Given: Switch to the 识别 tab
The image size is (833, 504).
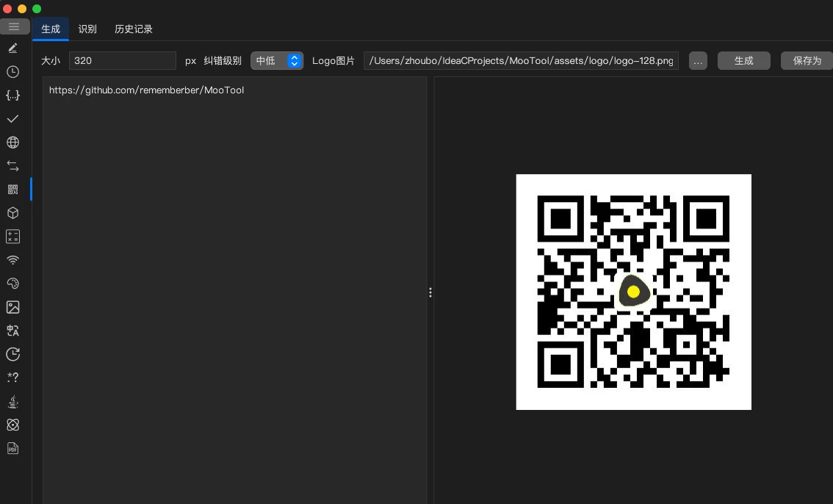Looking at the screenshot, I should click(x=87, y=29).
